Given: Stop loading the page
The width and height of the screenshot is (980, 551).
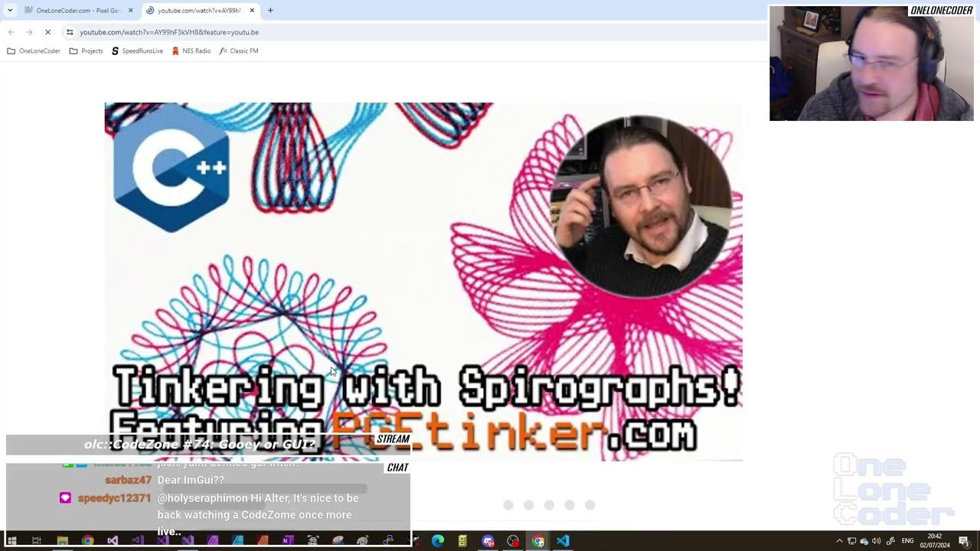Looking at the screenshot, I should click(x=47, y=32).
